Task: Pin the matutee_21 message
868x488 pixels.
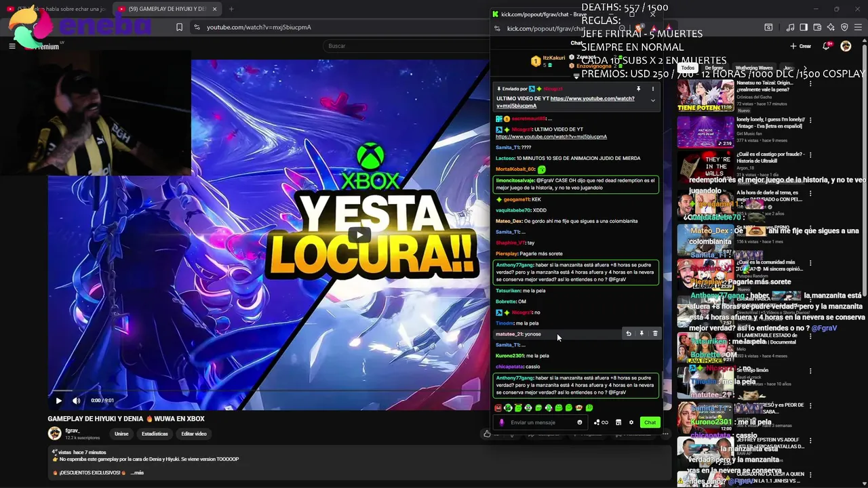Action: (x=642, y=333)
